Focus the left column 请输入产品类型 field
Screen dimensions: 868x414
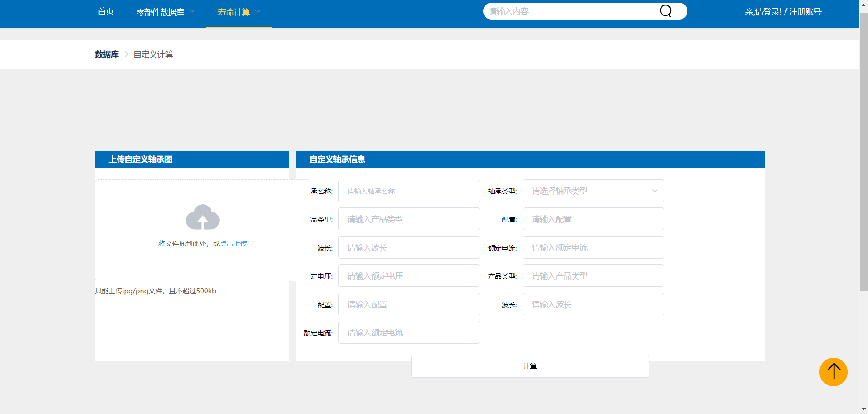coord(409,219)
